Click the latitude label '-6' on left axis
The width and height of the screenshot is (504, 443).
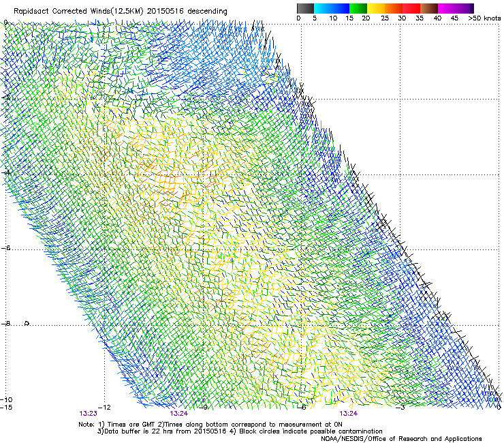point(5,248)
